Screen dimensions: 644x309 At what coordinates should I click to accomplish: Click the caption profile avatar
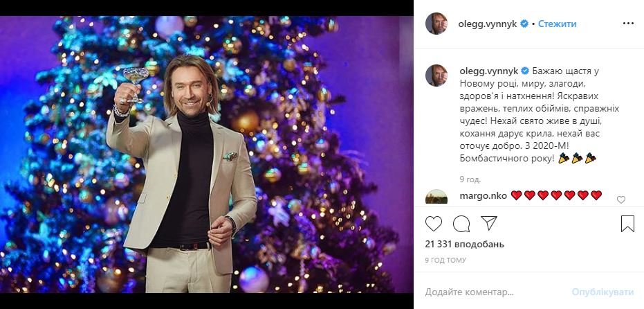pyautogui.click(x=436, y=76)
